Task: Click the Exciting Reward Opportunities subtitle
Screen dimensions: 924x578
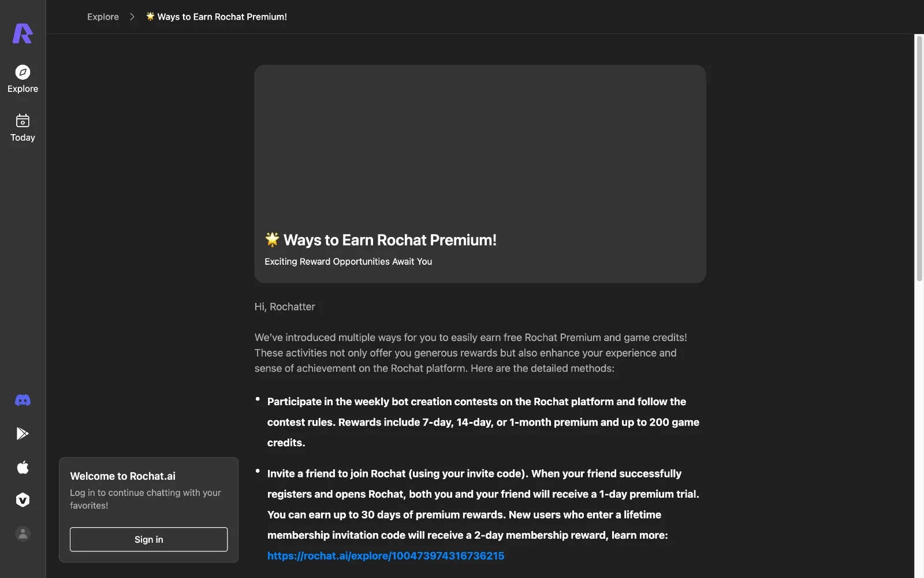Action: (x=348, y=261)
